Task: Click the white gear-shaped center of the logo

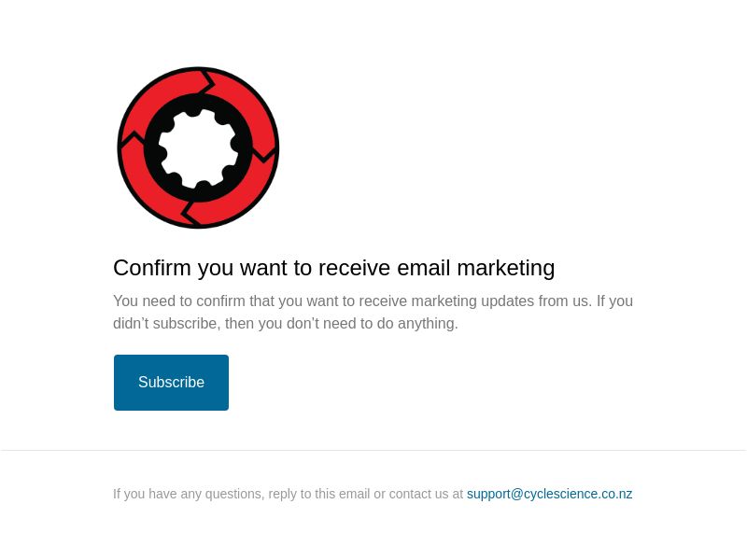Action: click(197, 148)
